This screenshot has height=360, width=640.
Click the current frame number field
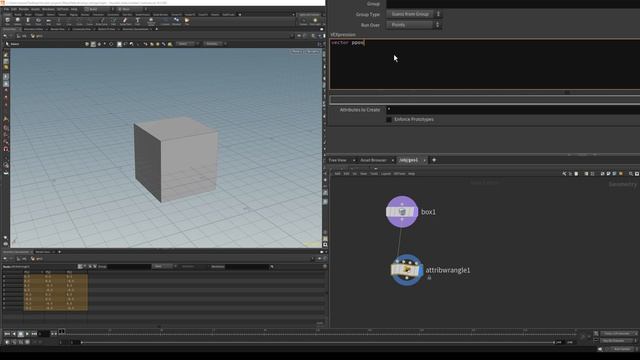(44, 334)
